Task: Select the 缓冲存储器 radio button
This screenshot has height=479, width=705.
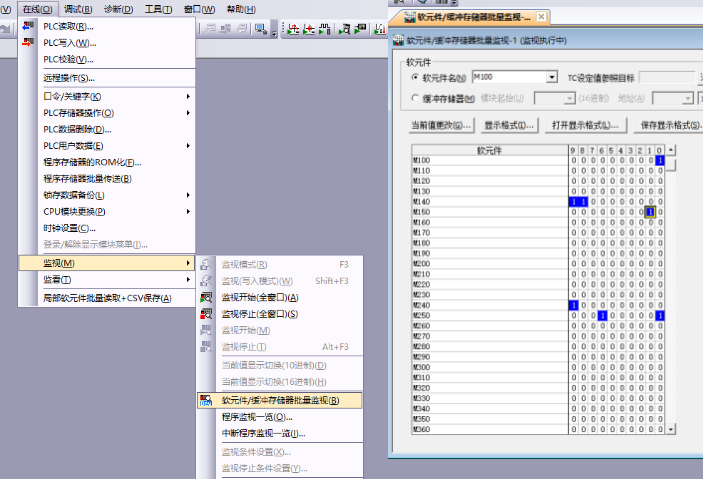Action: click(416, 99)
